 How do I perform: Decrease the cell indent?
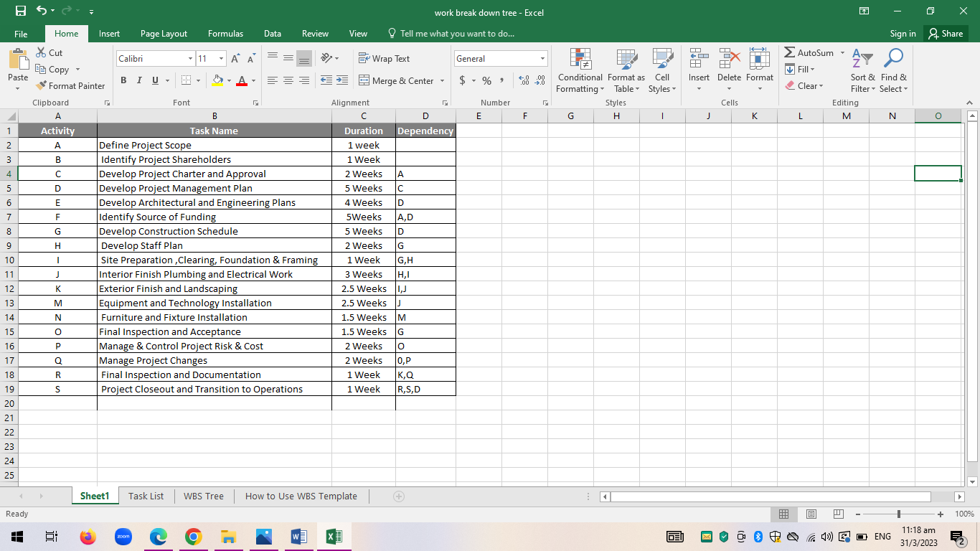(x=326, y=81)
